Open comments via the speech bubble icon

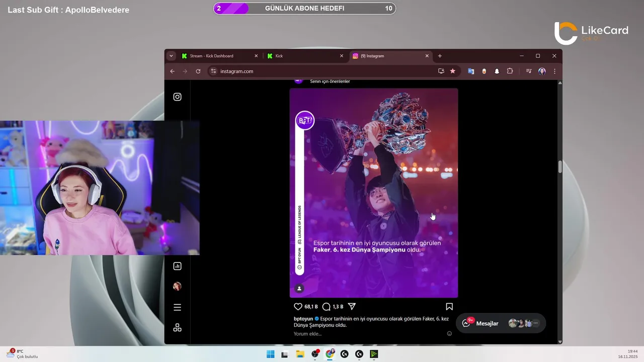pos(326,307)
